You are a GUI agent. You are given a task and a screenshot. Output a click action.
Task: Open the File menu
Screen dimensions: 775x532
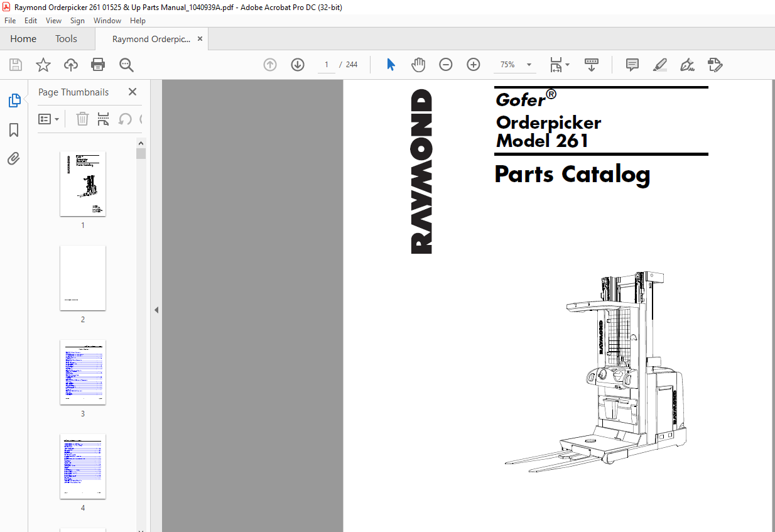10,21
